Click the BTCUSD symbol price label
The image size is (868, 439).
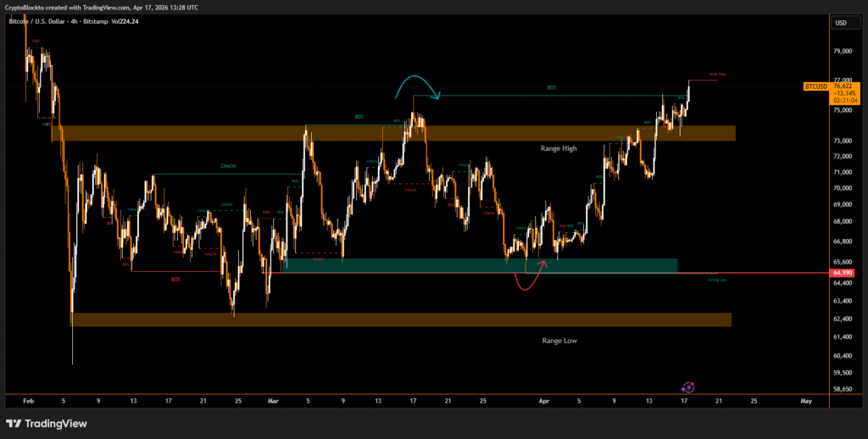pyautogui.click(x=815, y=86)
